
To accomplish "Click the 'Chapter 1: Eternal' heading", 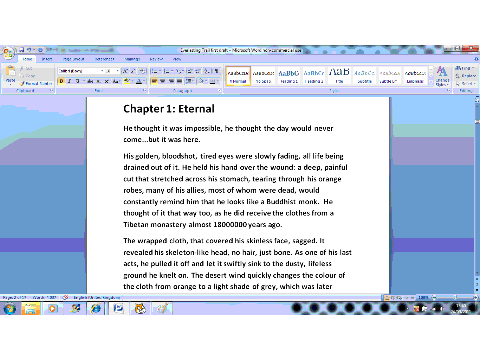I will point(169,109).
